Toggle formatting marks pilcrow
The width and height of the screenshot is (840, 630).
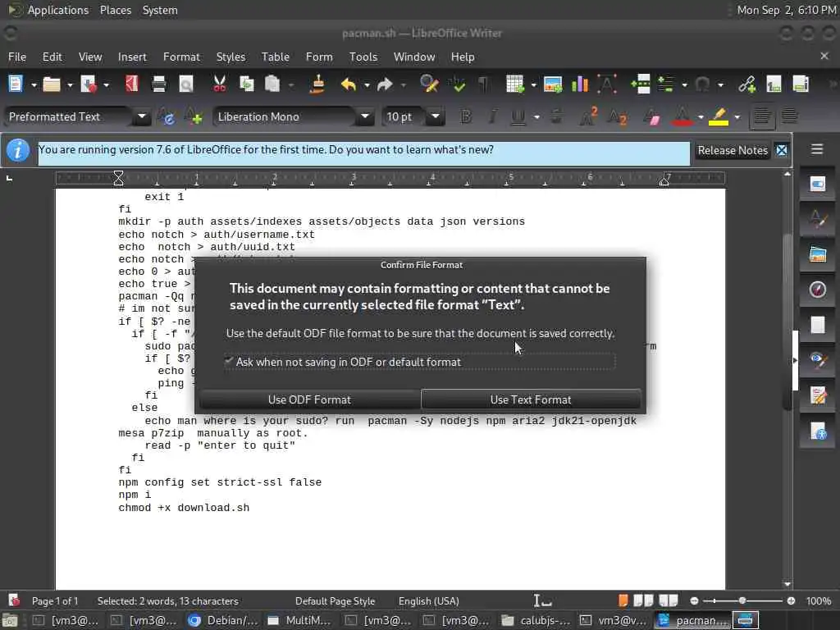point(484,84)
